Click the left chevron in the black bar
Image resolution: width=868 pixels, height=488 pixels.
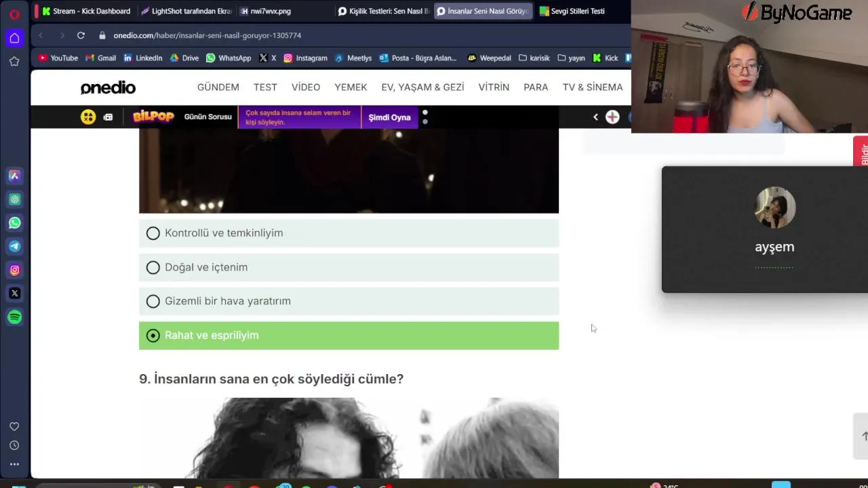pyautogui.click(x=595, y=117)
